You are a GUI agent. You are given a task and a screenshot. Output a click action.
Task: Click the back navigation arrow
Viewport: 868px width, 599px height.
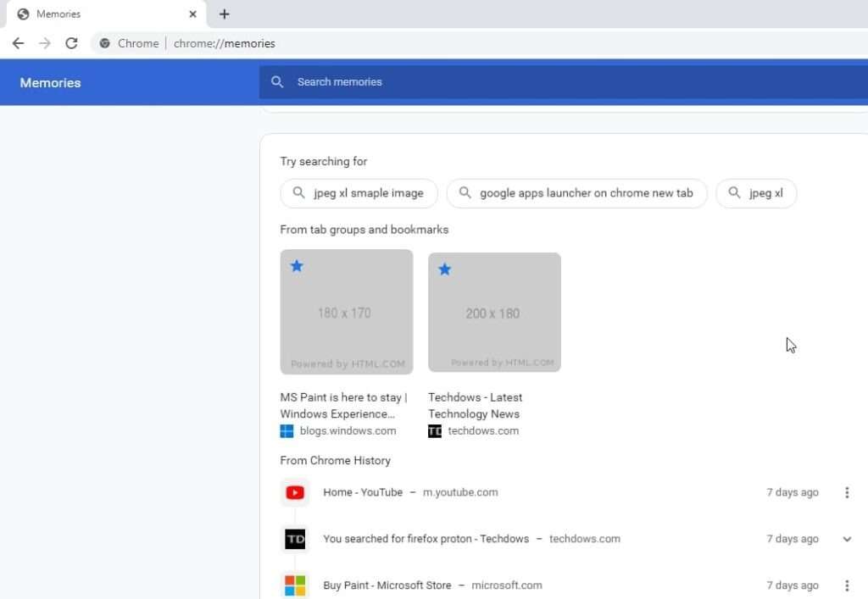pyautogui.click(x=18, y=43)
